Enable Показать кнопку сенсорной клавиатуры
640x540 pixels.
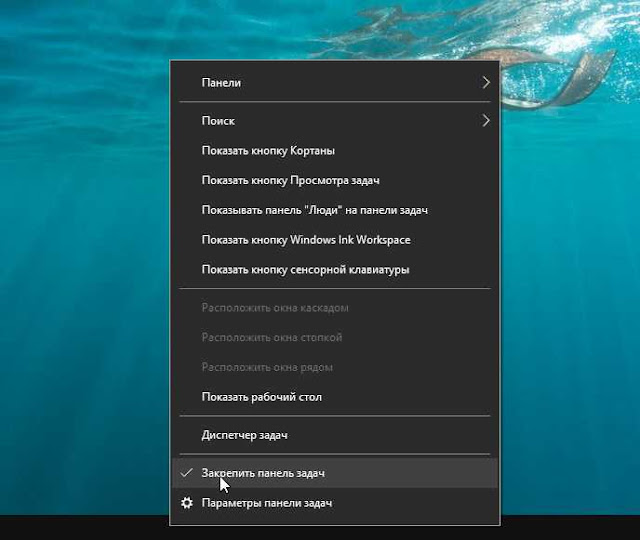tap(334, 269)
